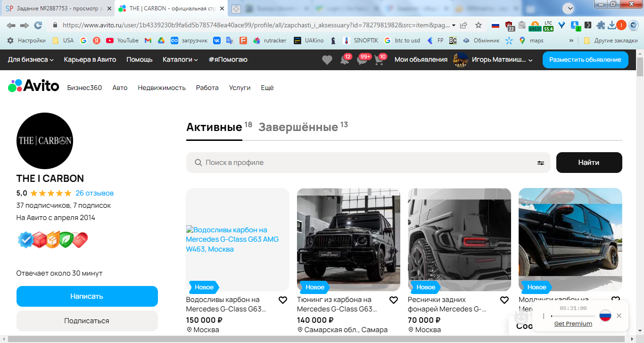
Task: Open Мои объявления link
Action: (x=421, y=59)
